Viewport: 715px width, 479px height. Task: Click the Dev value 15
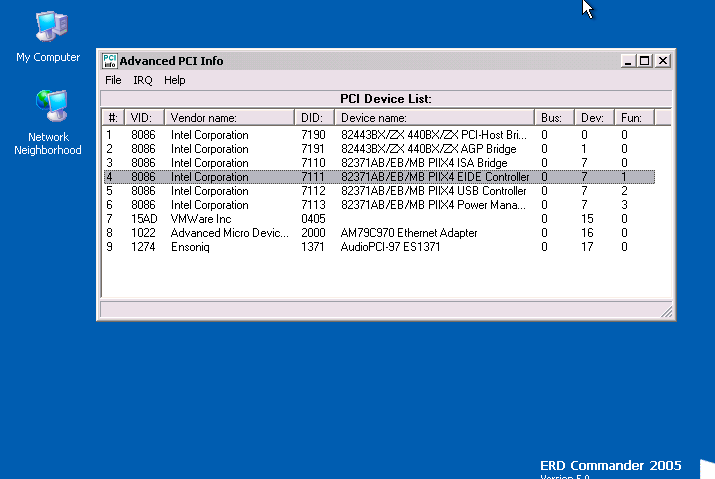[x=587, y=219]
